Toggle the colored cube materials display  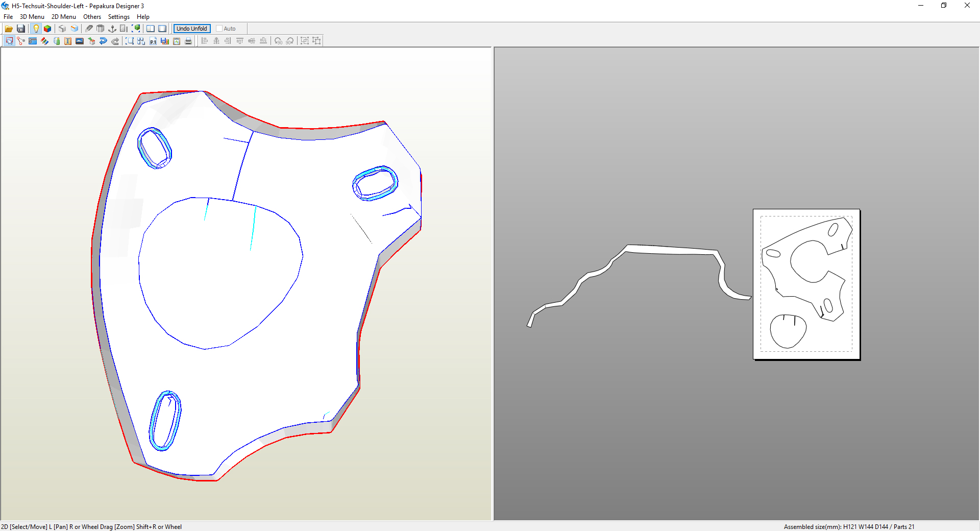coord(47,29)
